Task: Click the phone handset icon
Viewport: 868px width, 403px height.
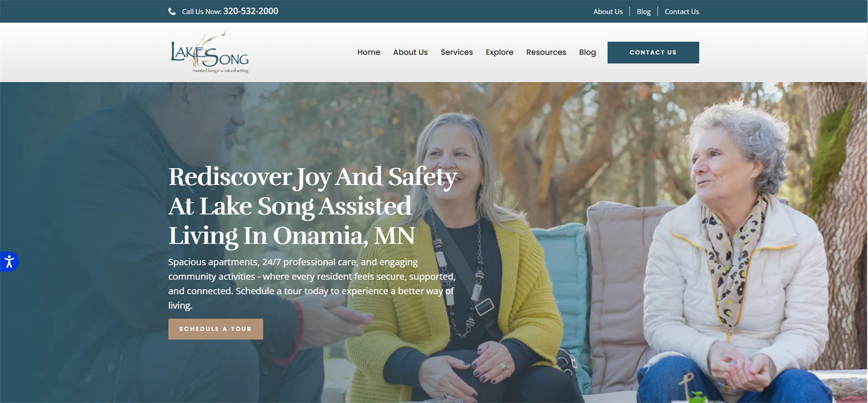Action: 172,11
